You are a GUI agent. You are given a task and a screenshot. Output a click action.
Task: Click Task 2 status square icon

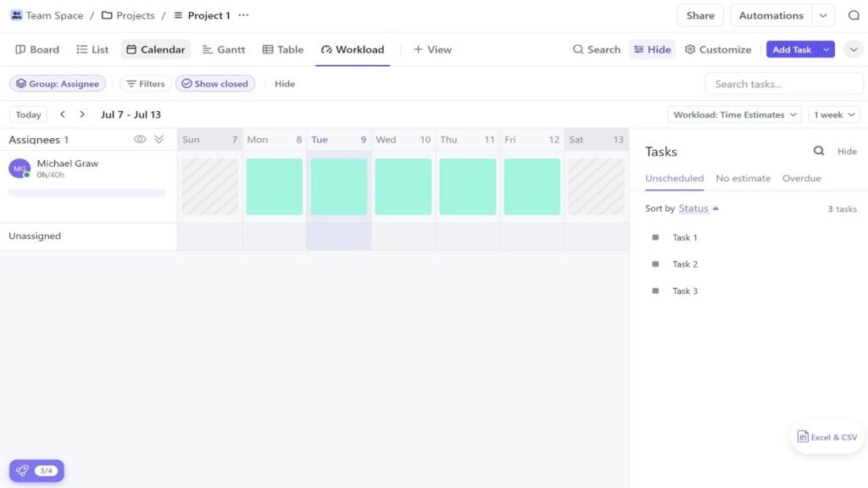click(x=655, y=264)
